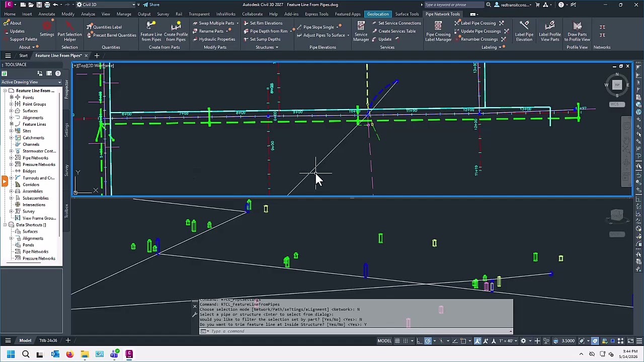
Task: Click the Workspace Switching gear in status bar
Action: (x=523, y=341)
